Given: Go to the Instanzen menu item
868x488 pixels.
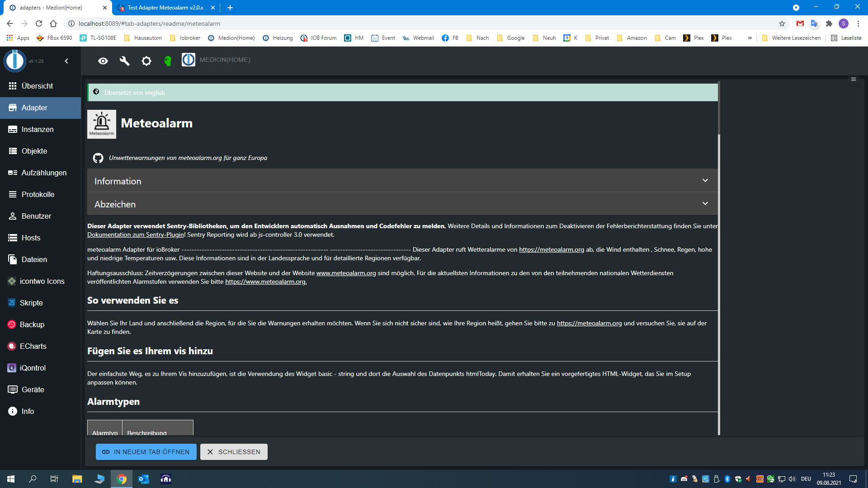Looking at the screenshot, I should coord(37,129).
